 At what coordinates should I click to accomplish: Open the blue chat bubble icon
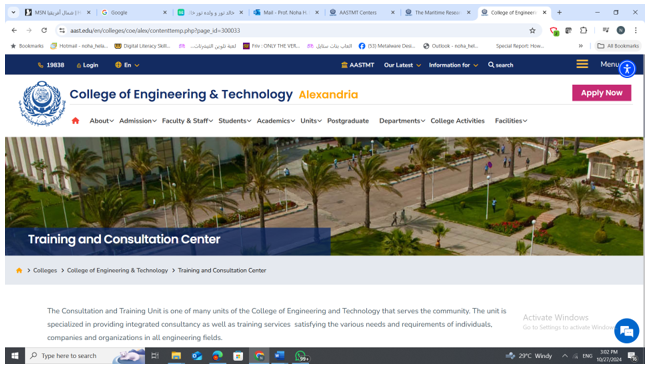coord(626,331)
